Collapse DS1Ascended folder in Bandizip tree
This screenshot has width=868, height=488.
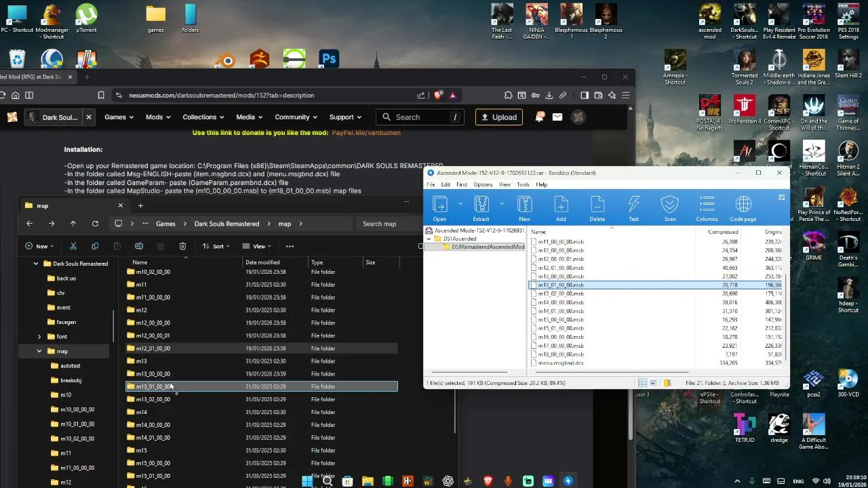tap(429, 239)
